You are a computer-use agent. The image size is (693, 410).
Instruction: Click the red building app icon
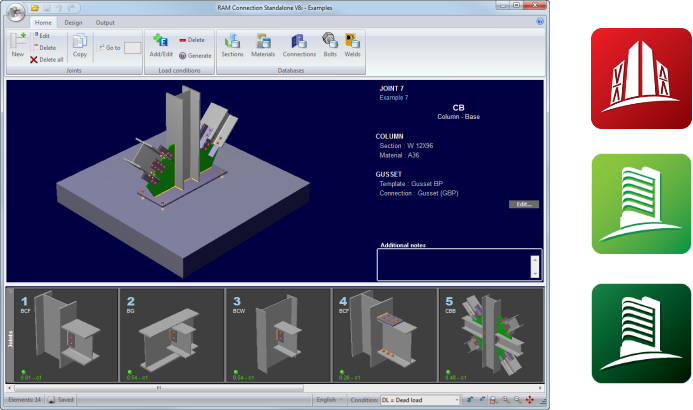pos(639,78)
